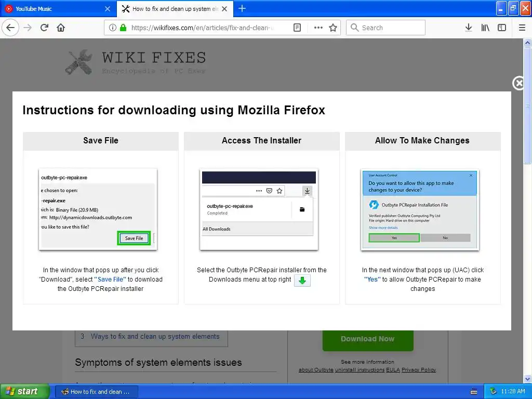Open the EULA link
This screenshot has width=532, height=399.
tap(393, 370)
